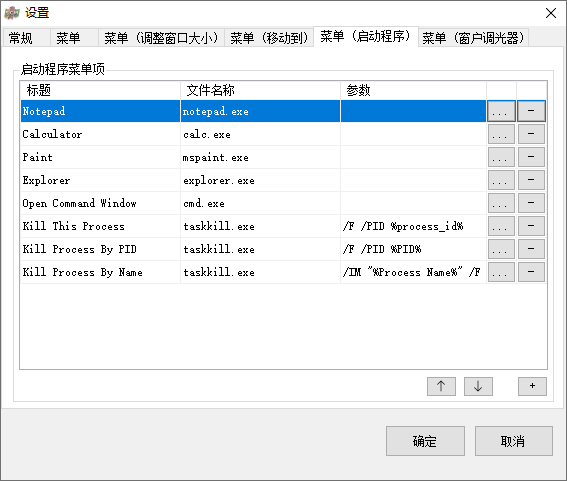Click browse (...) button for Explorer row

click(501, 180)
